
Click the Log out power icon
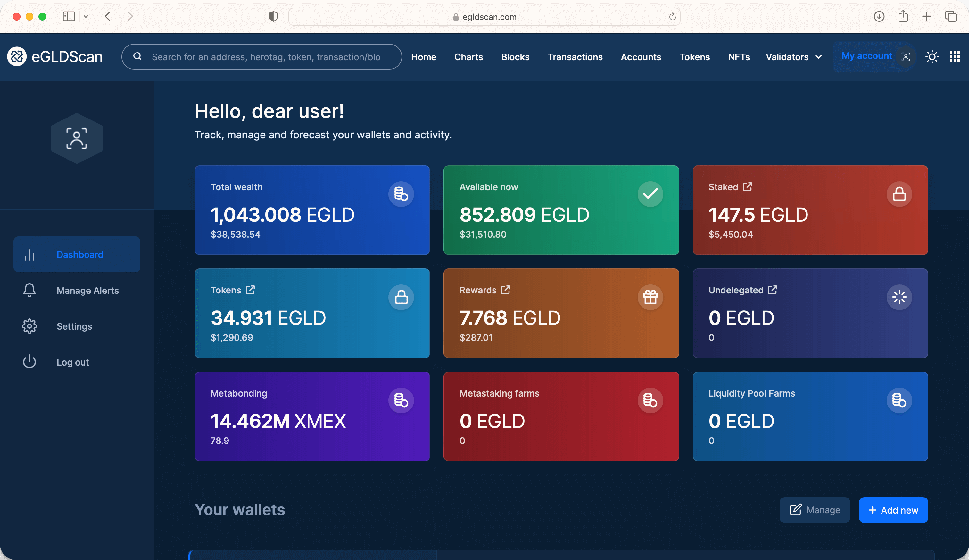(29, 362)
